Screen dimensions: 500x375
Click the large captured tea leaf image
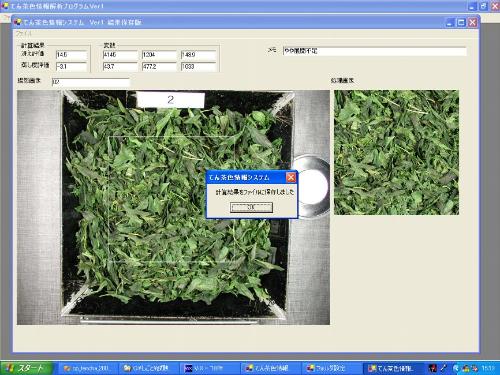(x=173, y=207)
